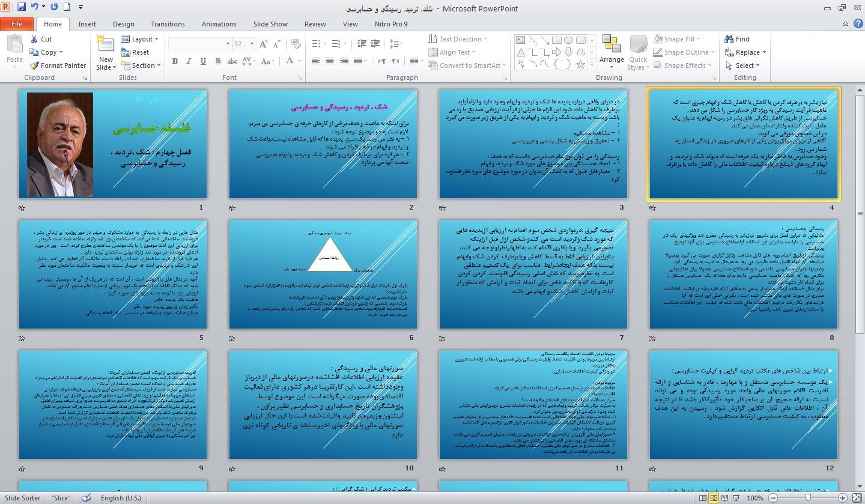
Task: Click the zoom slider in status bar
Action: (807, 498)
